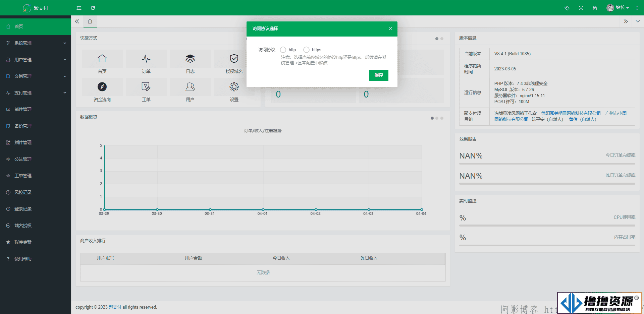644x314 pixels.
Task: Open 绵阳耳关明皿网络科技有限公司 link
Action: [571, 113]
